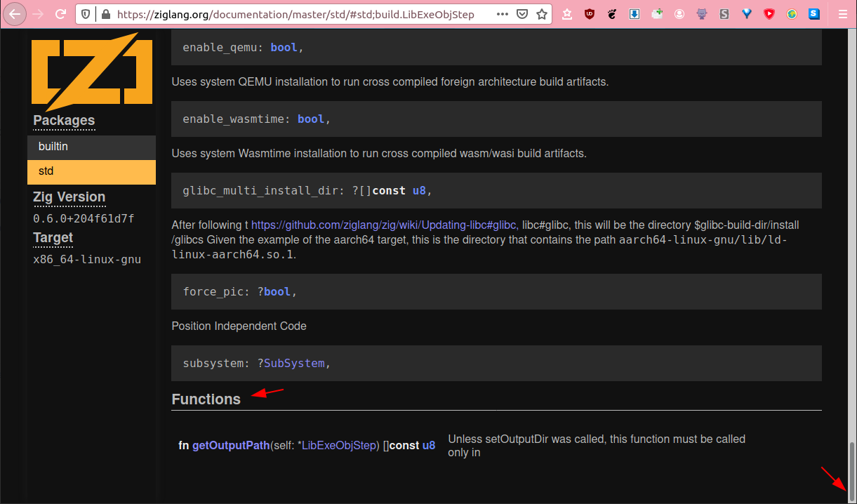Open the Updating-libc GitHub wiki link

coord(385,225)
